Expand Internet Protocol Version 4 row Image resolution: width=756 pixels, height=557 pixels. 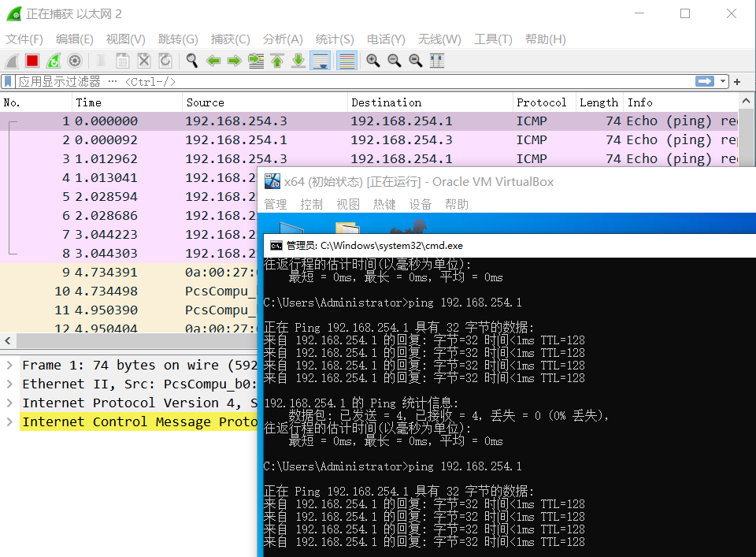pyautogui.click(x=9, y=403)
